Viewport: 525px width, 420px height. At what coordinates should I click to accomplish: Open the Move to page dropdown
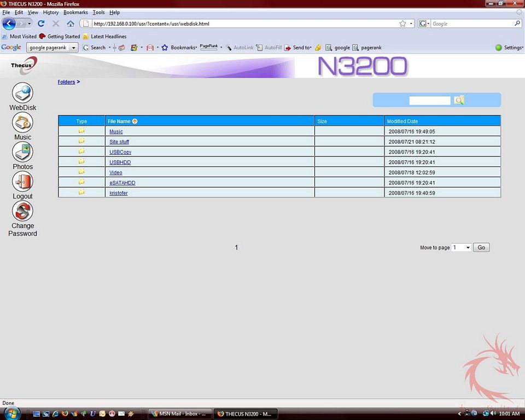point(461,248)
